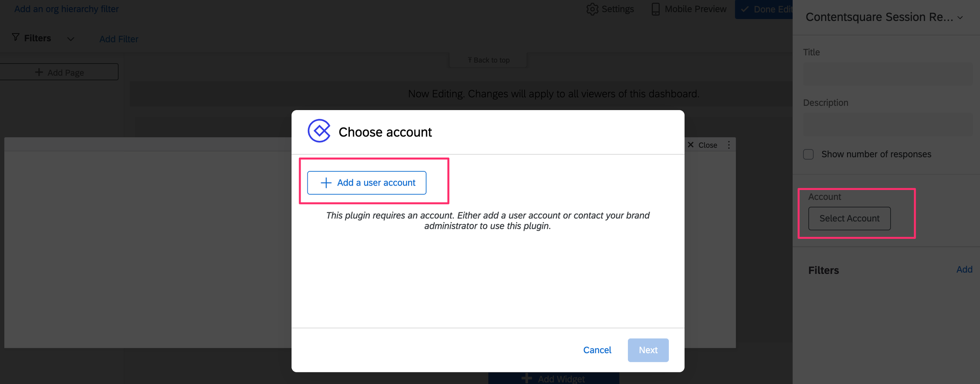Close the widget with the X Close button
This screenshot has width=980, height=384.
point(702,145)
